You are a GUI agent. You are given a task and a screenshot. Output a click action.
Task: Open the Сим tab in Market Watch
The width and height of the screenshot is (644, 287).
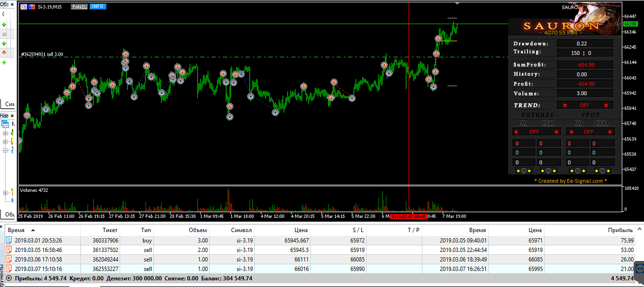(10, 104)
